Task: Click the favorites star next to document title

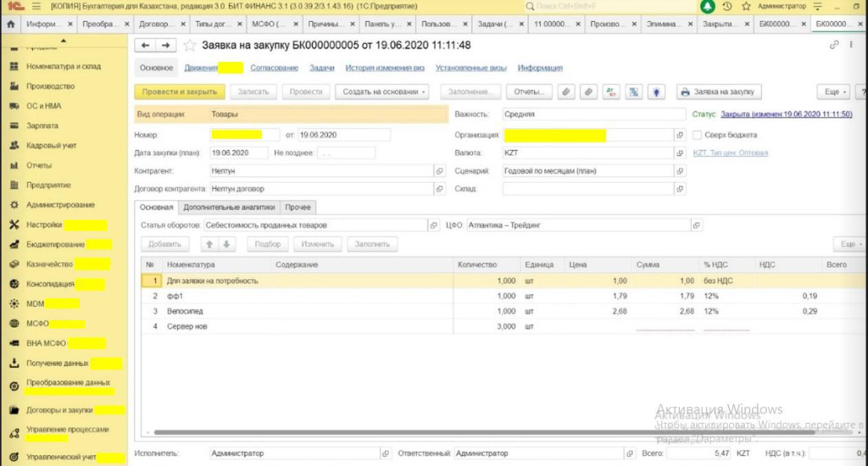Action: (x=190, y=45)
